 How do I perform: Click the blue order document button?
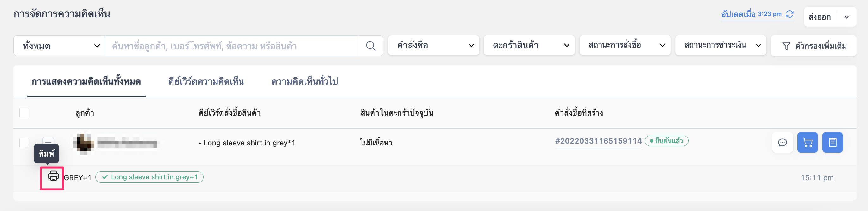832,143
